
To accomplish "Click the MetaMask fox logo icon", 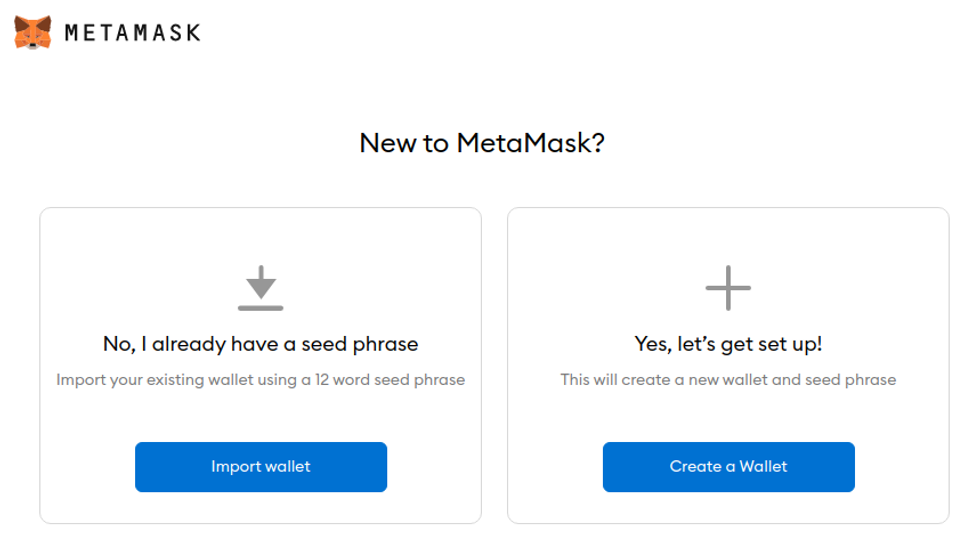I will tap(33, 32).
